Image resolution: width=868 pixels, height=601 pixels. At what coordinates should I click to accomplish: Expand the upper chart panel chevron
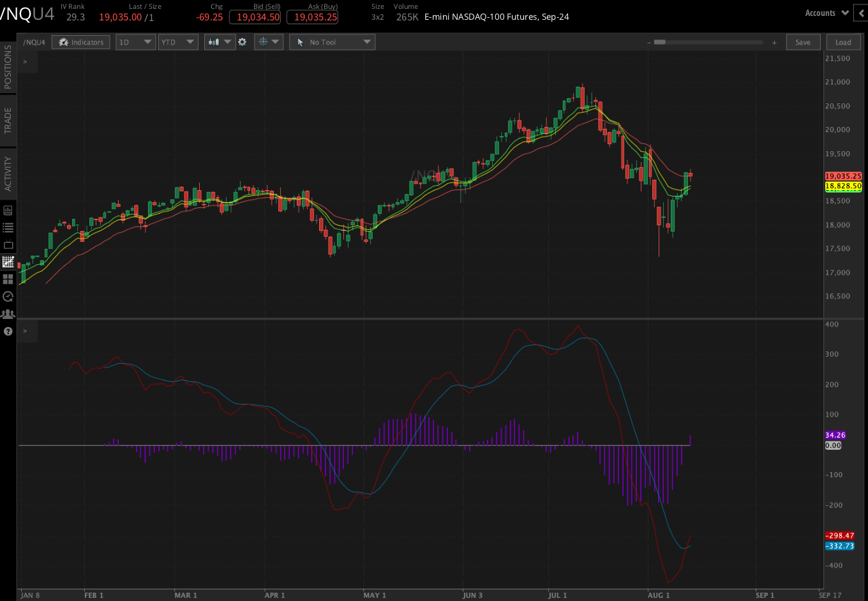click(x=24, y=62)
